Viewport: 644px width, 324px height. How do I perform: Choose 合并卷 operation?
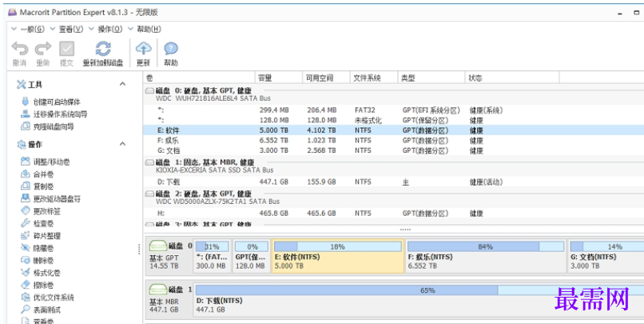38,174
